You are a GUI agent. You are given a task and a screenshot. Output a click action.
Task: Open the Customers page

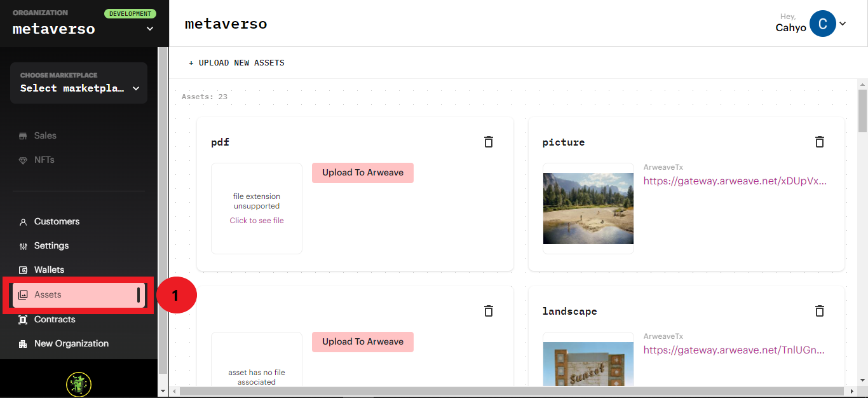tap(57, 221)
